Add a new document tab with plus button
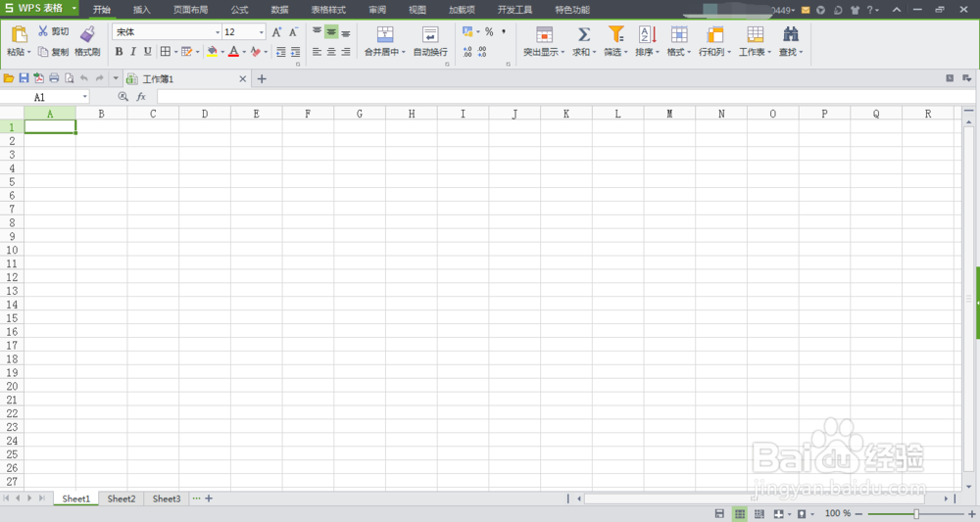The image size is (980, 522). click(262, 78)
